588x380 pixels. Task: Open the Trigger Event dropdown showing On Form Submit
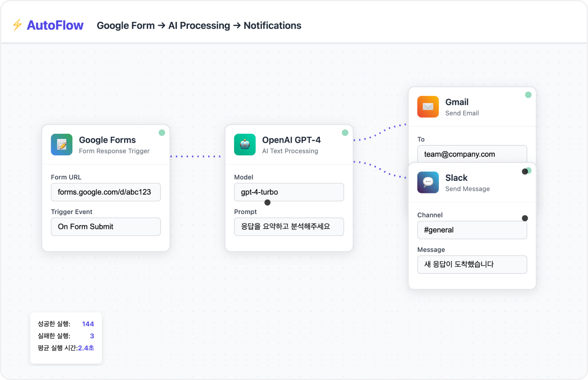click(x=106, y=227)
